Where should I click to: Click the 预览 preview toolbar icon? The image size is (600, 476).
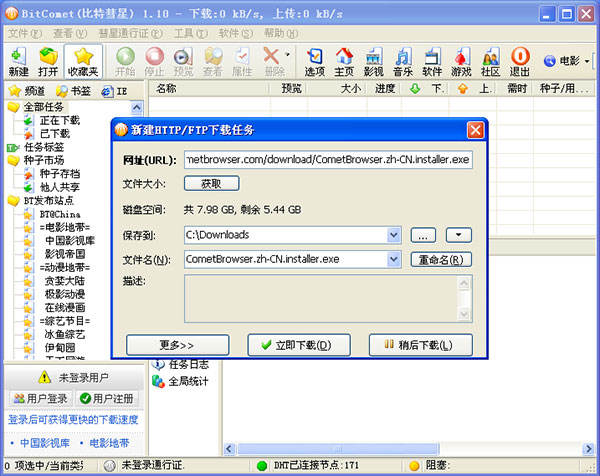click(x=184, y=61)
